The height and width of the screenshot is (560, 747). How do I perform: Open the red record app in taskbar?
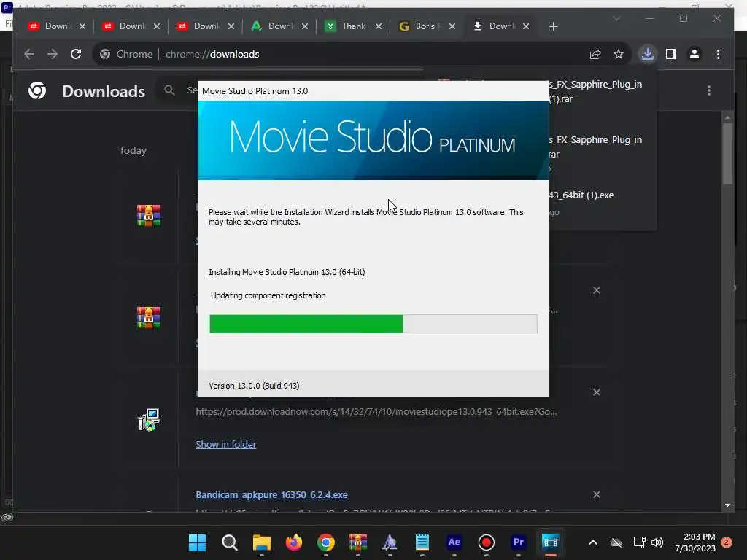[486, 542]
